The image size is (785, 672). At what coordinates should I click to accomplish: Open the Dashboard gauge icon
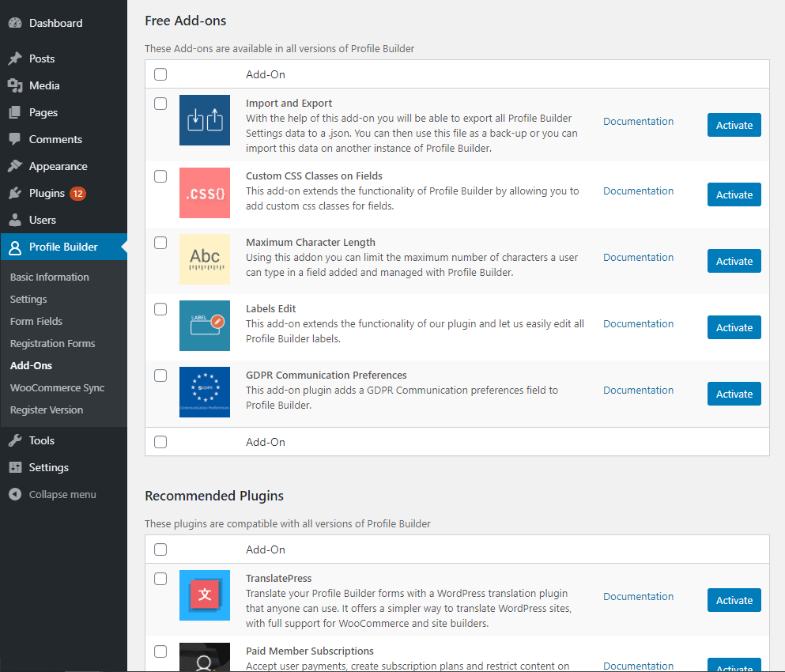tap(15, 23)
